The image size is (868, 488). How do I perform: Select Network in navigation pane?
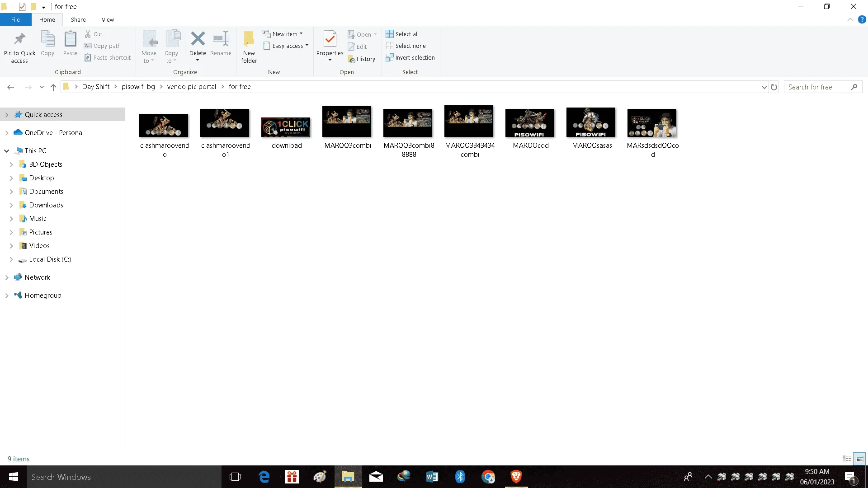click(x=38, y=277)
